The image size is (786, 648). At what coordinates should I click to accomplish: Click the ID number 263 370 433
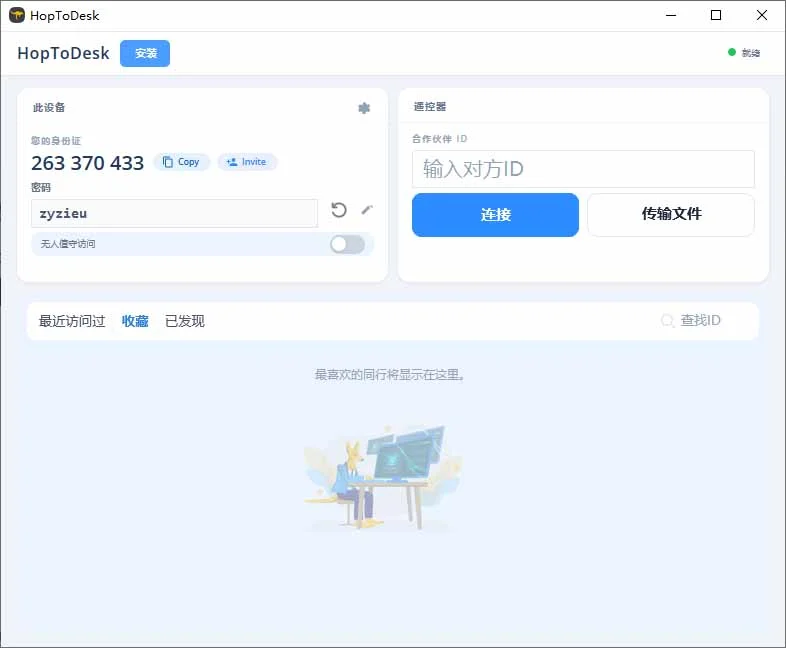pyautogui.click(x=87, y=163)
